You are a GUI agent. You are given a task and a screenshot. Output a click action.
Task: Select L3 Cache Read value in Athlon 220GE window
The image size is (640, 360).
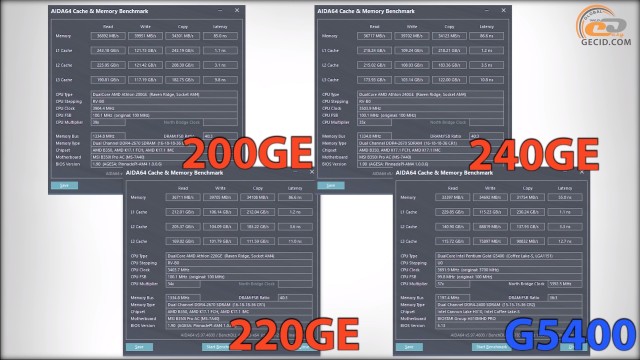pyautogui.click(x=183, y=241)
